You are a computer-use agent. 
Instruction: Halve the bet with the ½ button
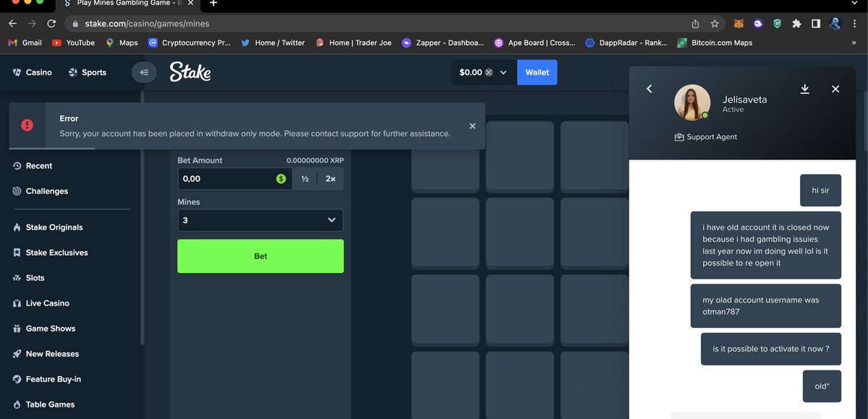(x=305, y=179)
